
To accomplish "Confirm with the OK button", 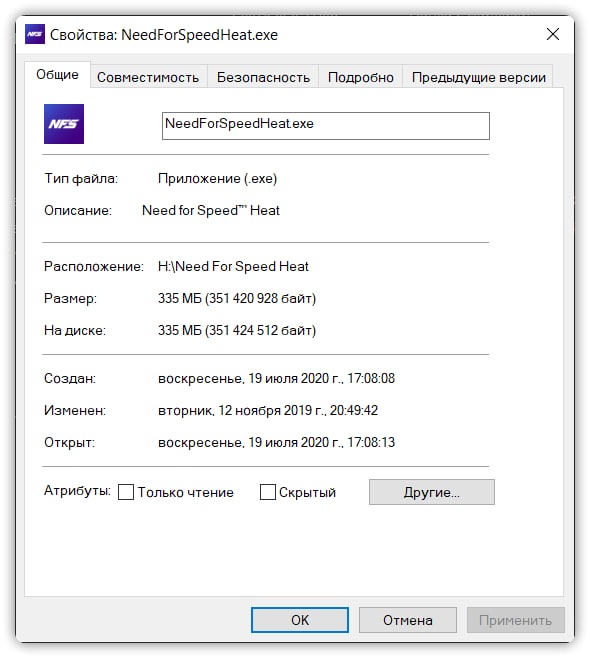I will (300, 620).
